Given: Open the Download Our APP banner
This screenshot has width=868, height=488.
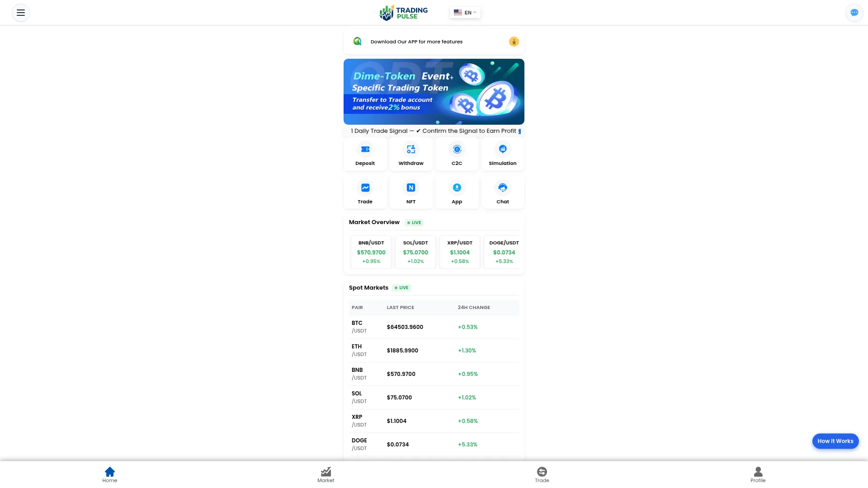Looking at the screenshot, I should 434,42.
